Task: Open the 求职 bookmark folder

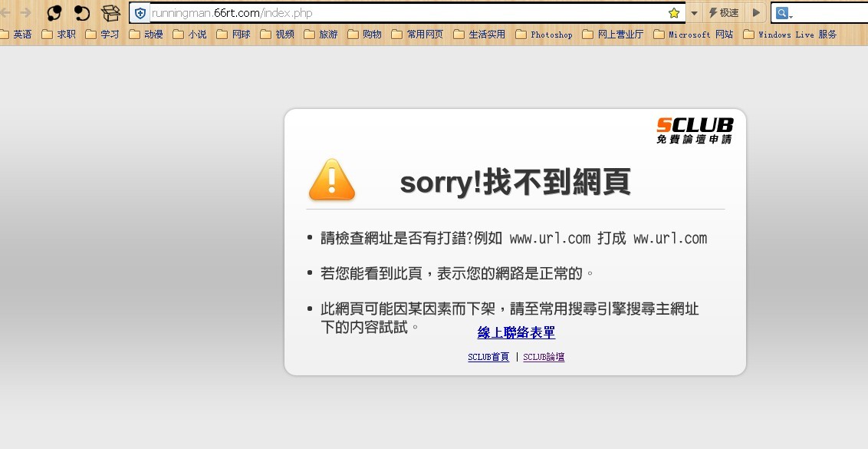Action: click(x=59, y=35)
